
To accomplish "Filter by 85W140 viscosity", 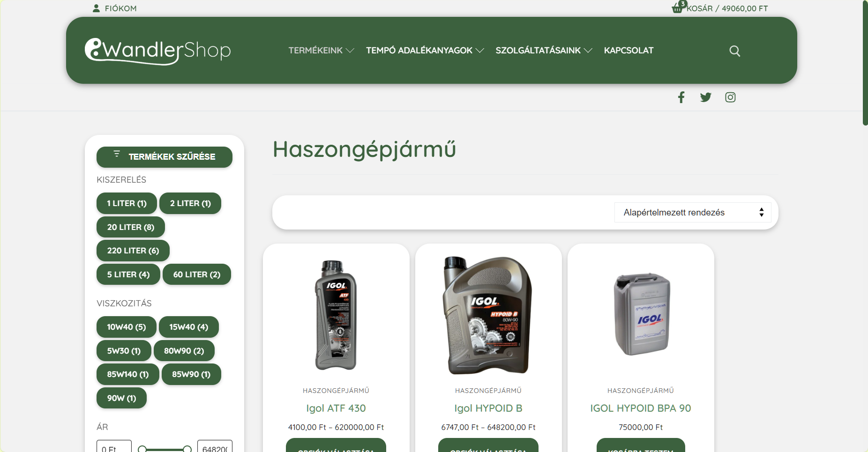I will (x=128, y=374).
